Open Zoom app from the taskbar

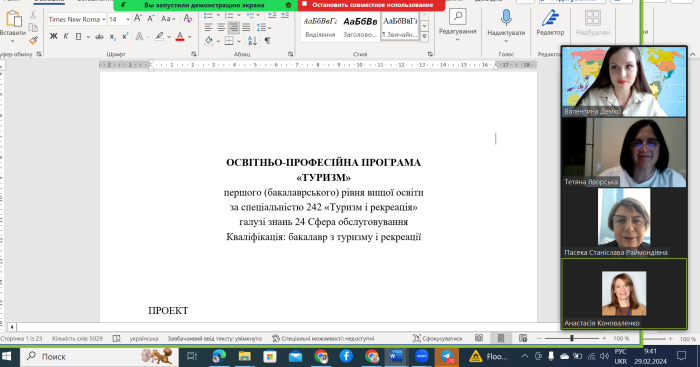tap(421, 356)
